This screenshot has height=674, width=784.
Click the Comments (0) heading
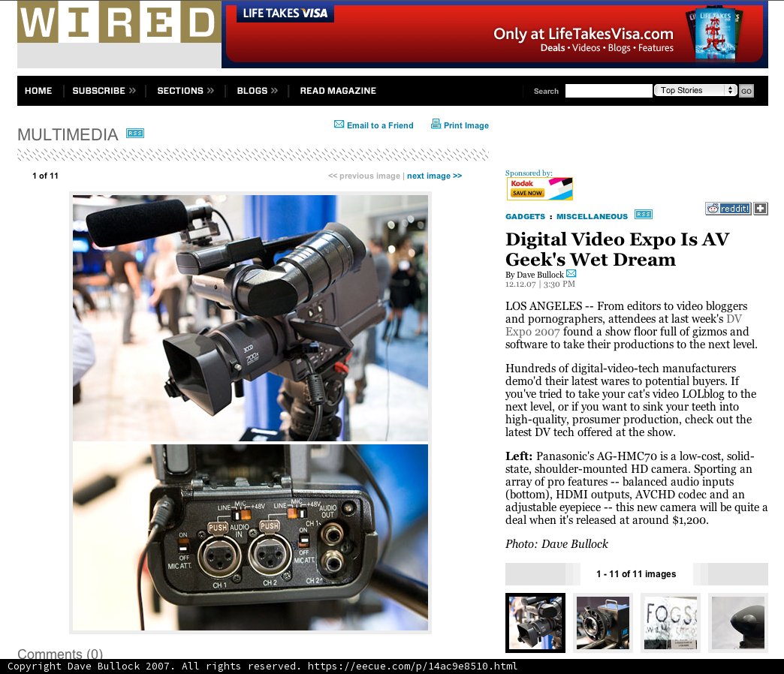tap(60, 654)
